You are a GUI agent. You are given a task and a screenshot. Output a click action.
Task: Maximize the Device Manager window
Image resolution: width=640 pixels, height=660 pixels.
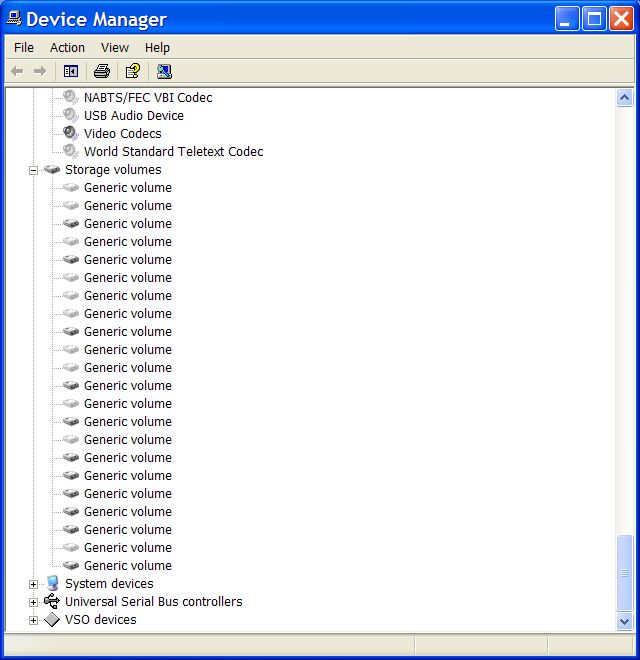594,19
